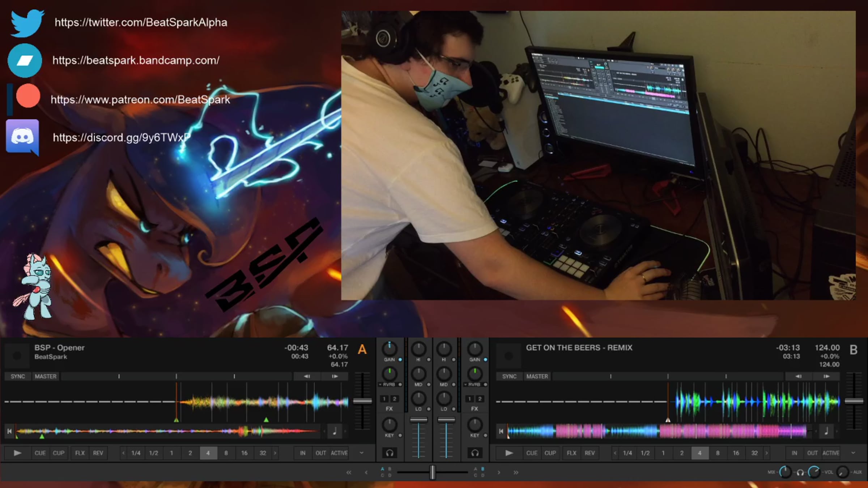Toggle the RVRB on/off dot on channel B

click(485, 385)
